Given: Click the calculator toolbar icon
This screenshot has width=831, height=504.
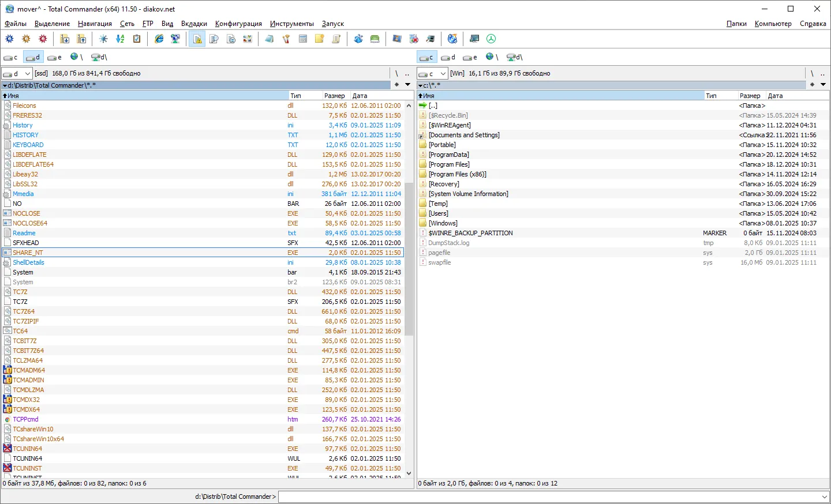Looking at the screenshot, I should click(x=303, y=39).
